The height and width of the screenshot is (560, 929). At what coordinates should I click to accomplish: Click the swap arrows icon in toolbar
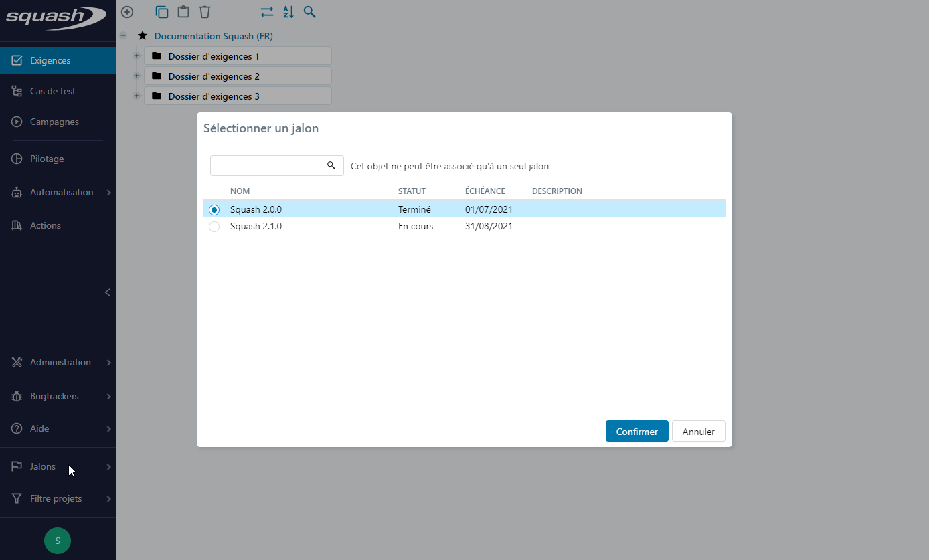[267, 12]
